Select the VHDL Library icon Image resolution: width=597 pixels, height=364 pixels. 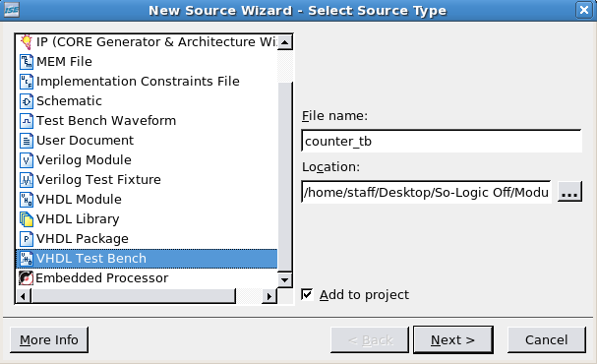point(27,219)
